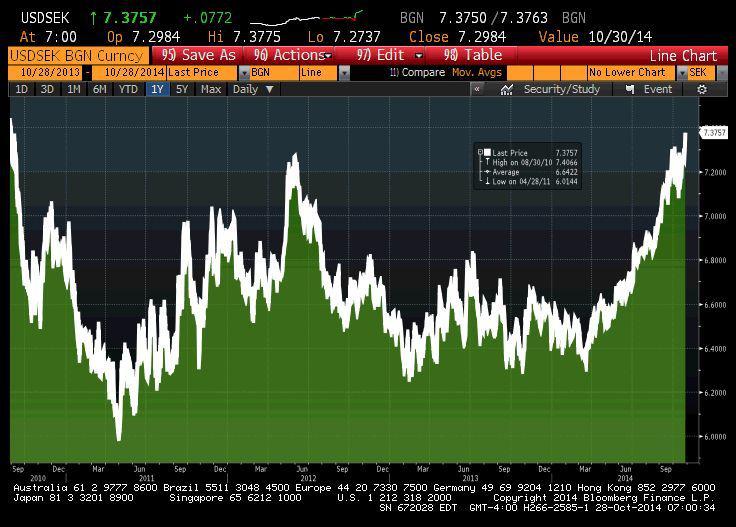The height and width of the screenshot is (527, 736).
Task: Click the white Last Price color swatch
Action: coord(488,152)
